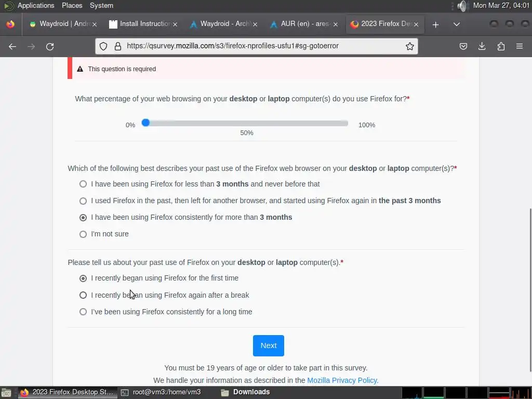Close the Waydroid - Arch tab
The image size is (532, 399).
(255, 24)
